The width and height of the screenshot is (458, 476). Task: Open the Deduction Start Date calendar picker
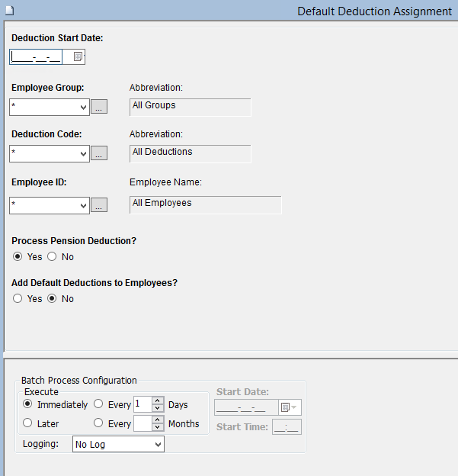pos(78,56)
